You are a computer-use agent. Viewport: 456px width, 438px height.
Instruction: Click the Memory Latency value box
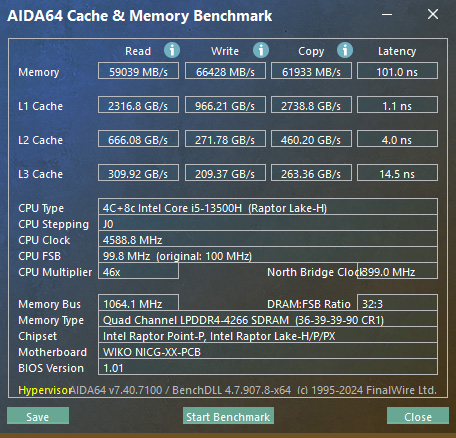397,71
